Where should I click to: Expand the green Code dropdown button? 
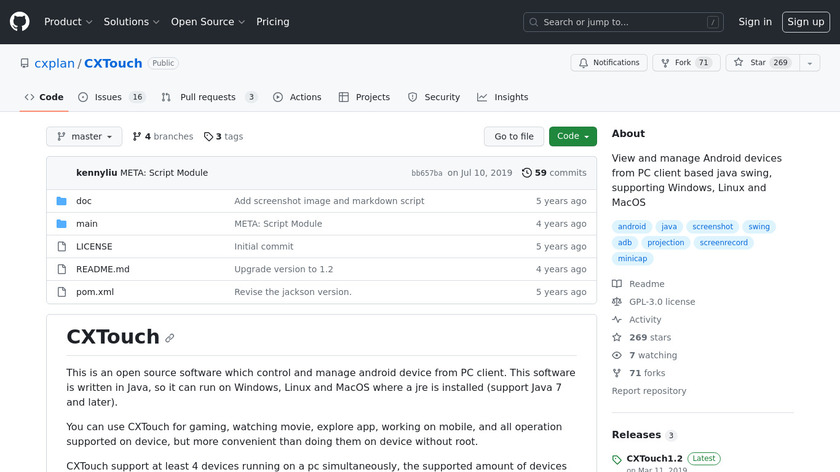click(x=572, y=137)
